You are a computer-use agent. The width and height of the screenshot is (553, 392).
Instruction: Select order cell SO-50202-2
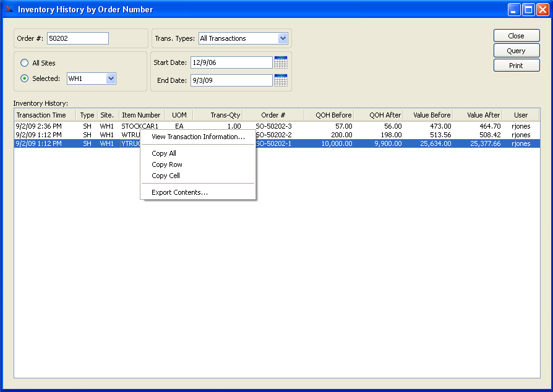pyautogui.click(x=273, y=135)
